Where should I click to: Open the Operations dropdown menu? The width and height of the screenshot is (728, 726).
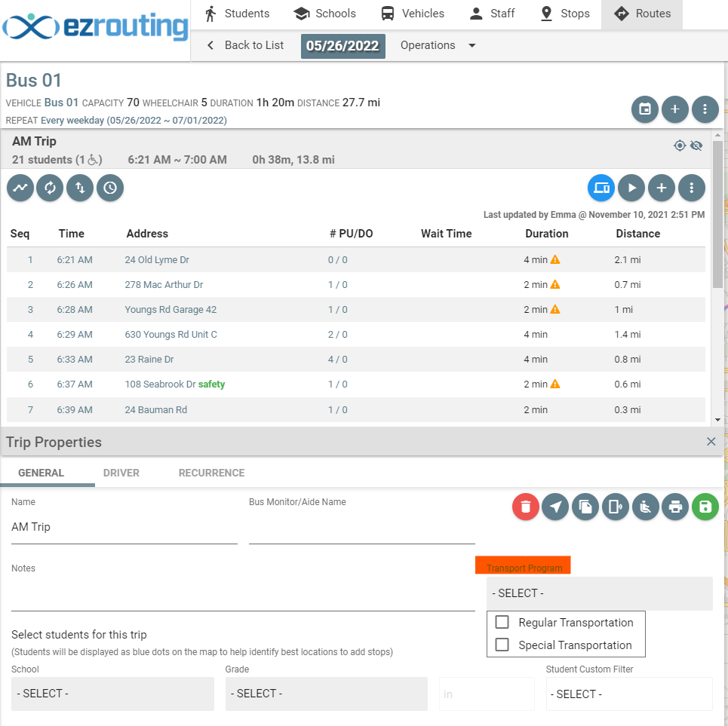pos(438,45)
